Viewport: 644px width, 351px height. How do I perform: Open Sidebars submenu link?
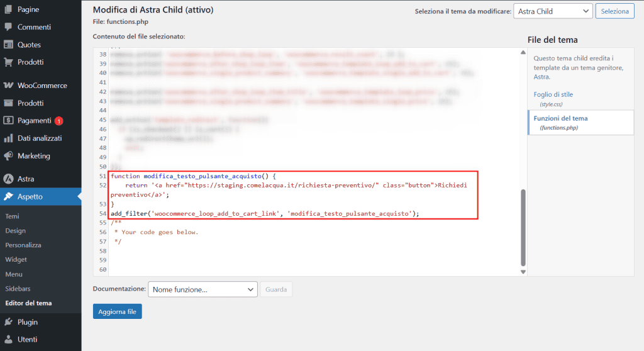(x=18, y=289)
